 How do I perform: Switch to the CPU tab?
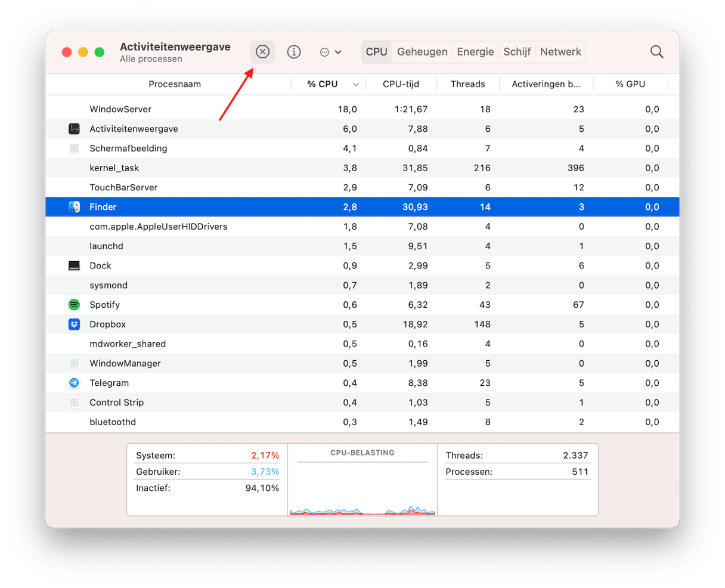[x=376, y=52]
